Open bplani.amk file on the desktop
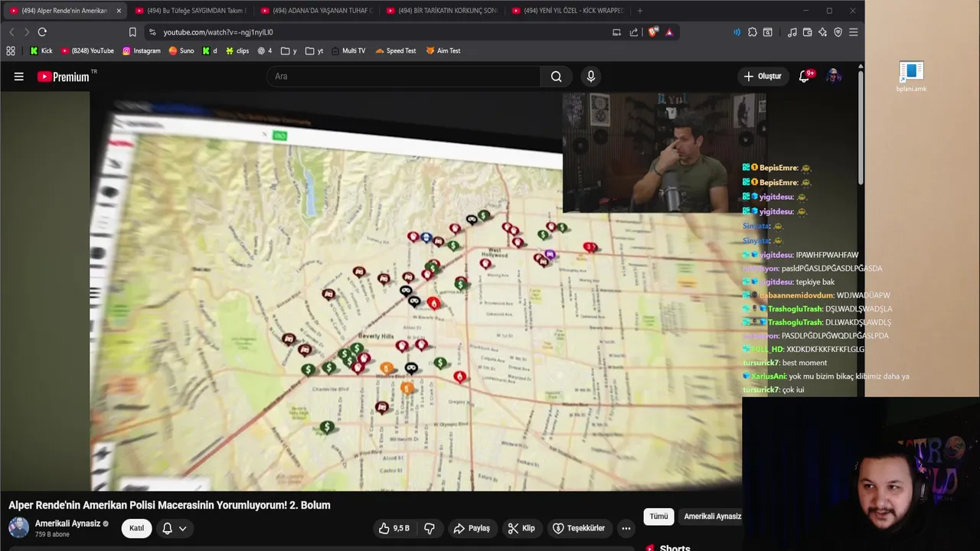Viewport: 980px width, 551px height. 911,77
